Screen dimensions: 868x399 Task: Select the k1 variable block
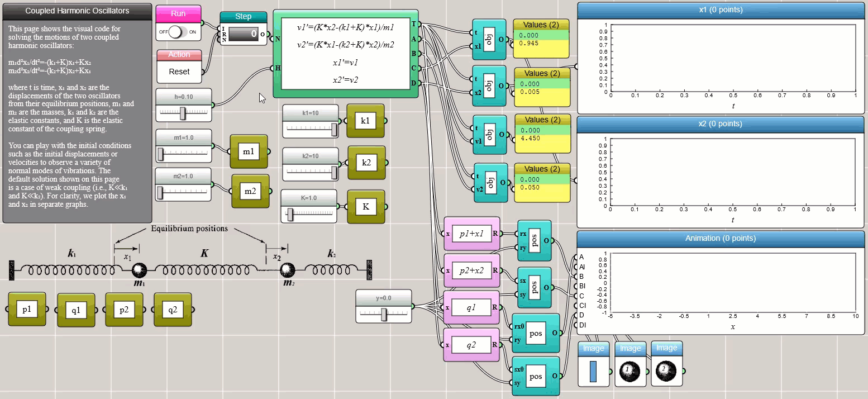point(365,121)
